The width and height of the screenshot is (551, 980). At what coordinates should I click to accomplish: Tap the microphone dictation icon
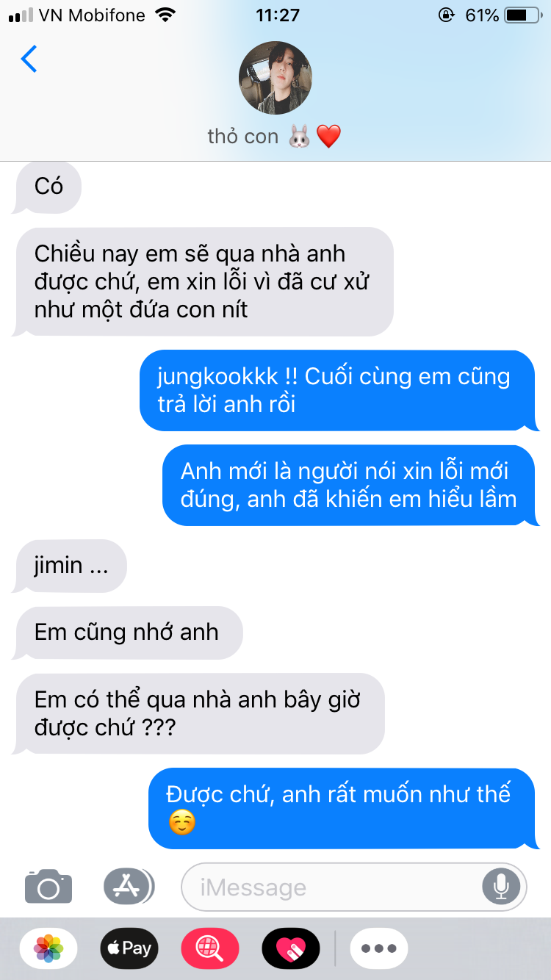click(501, 887)
